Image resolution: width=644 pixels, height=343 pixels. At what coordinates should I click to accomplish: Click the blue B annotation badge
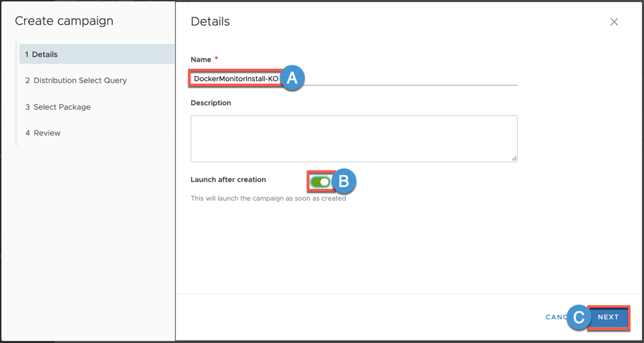pos(344,181)
